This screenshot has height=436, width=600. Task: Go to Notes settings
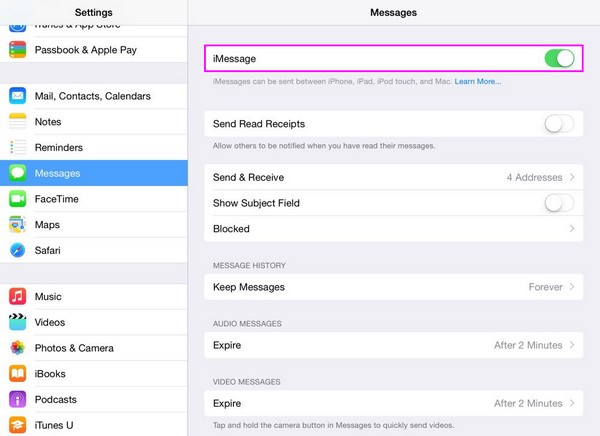click(x=94, y=121)
